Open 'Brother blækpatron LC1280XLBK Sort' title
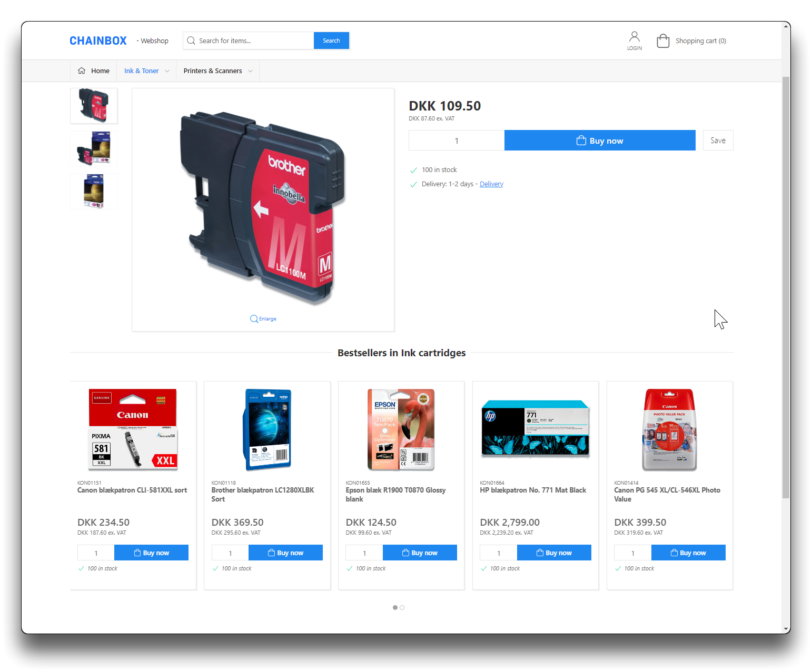Viewport: 812px width, 672px height. point(263,494)
